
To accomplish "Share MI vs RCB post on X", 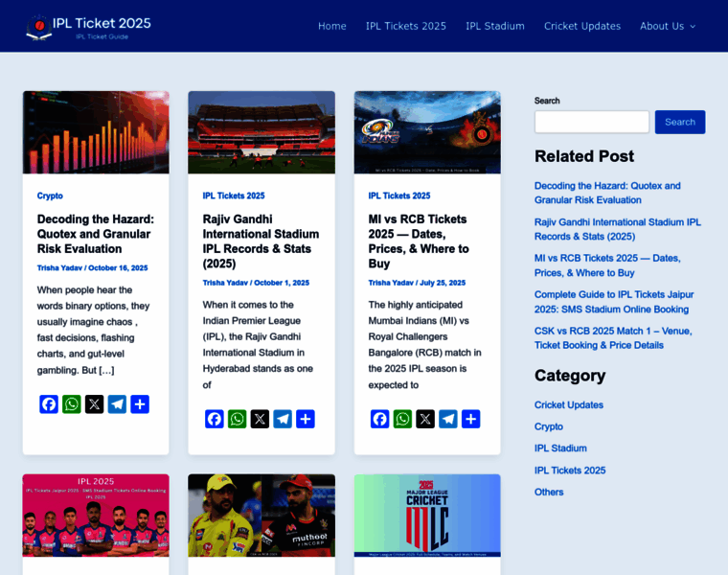I will coord(425,419).
